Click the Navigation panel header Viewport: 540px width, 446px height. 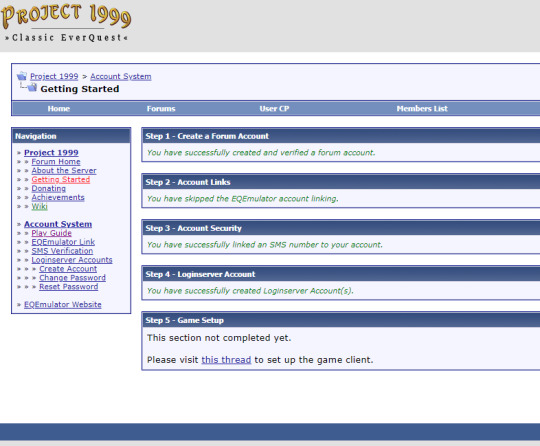[71, 136]
